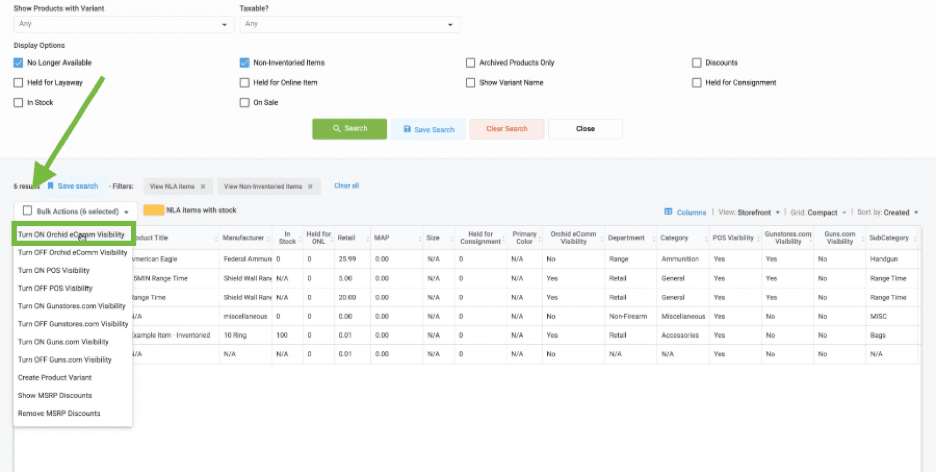Click sort arrows on Retail column header

coord(366,238)
